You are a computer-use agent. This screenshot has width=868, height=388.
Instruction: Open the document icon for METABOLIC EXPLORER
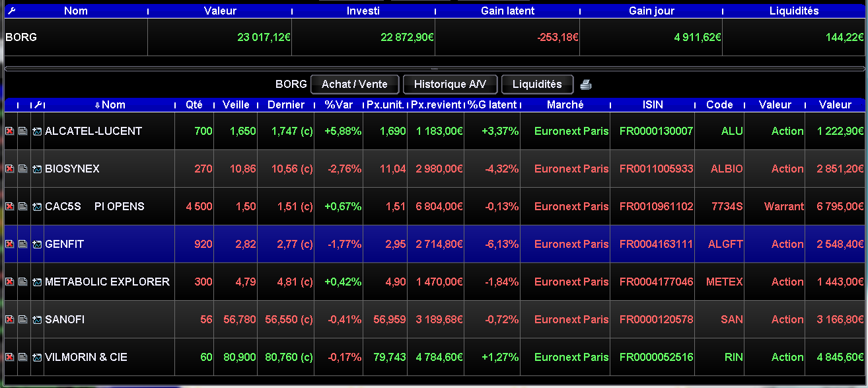coord(23,282)
